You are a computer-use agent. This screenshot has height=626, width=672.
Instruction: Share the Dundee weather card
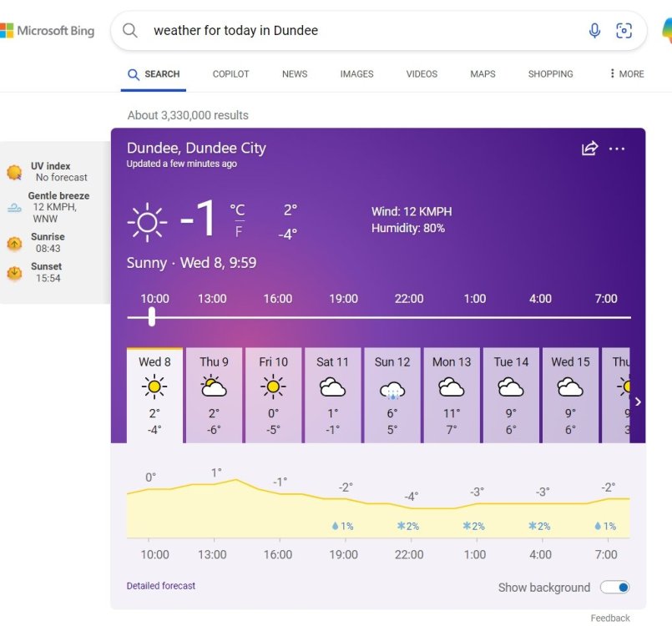[x=589, y=149]
